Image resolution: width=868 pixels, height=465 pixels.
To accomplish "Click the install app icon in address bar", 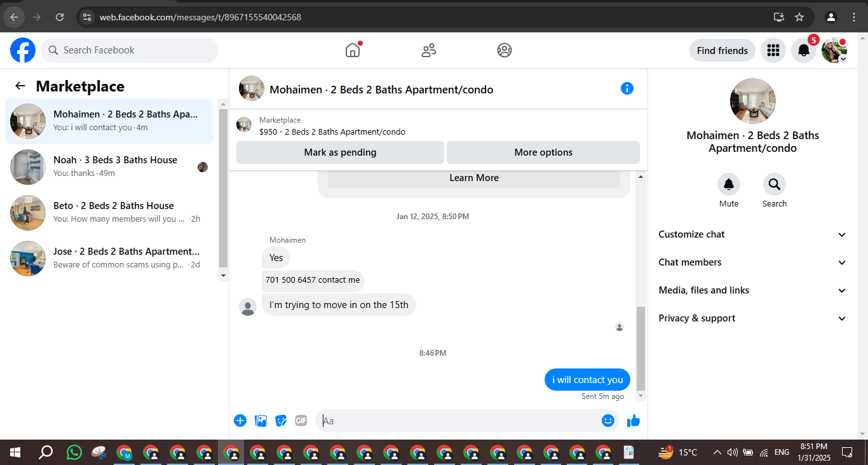I will pos(779,17).
